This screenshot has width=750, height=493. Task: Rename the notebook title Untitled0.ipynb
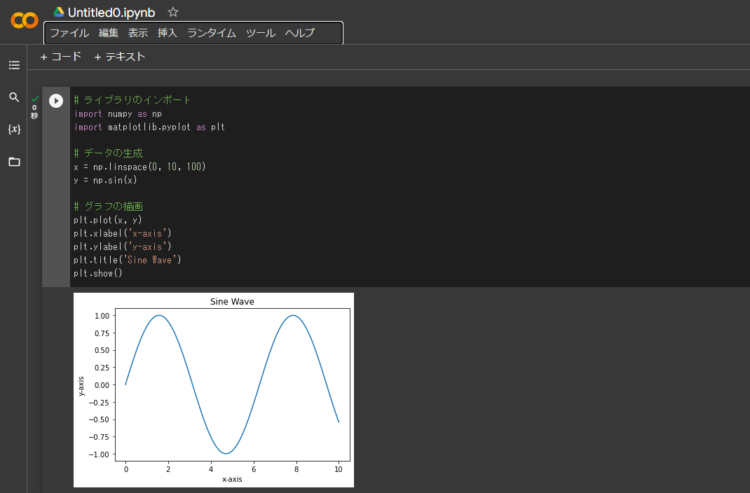[x=111, y=12]
